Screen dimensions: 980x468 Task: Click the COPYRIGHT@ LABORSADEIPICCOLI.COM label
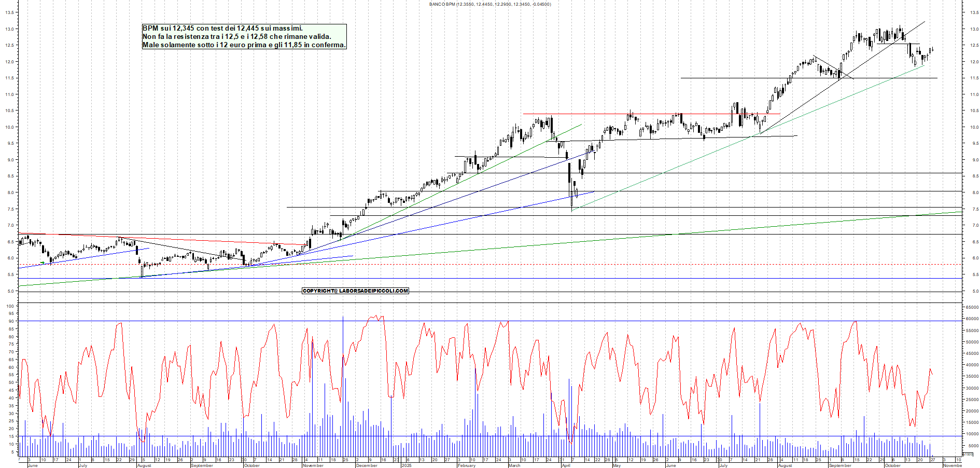pyautogui.click(x=355, y=291)
